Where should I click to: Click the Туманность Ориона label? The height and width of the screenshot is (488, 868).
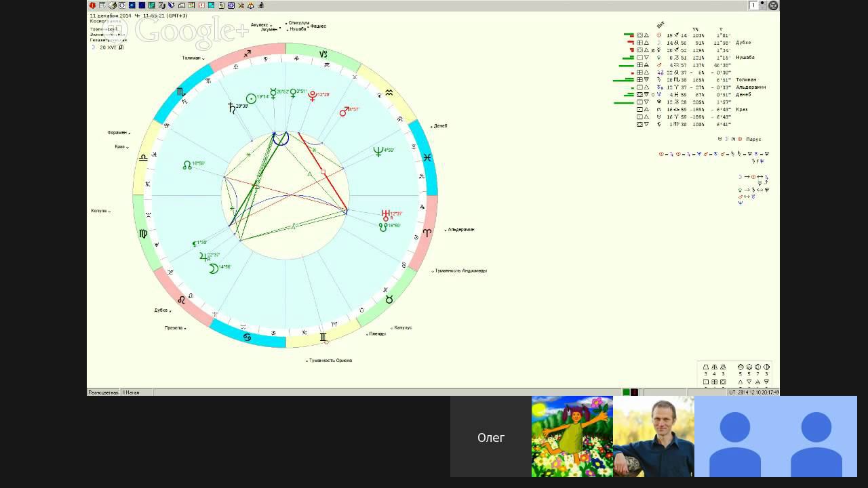pos(331,361)
